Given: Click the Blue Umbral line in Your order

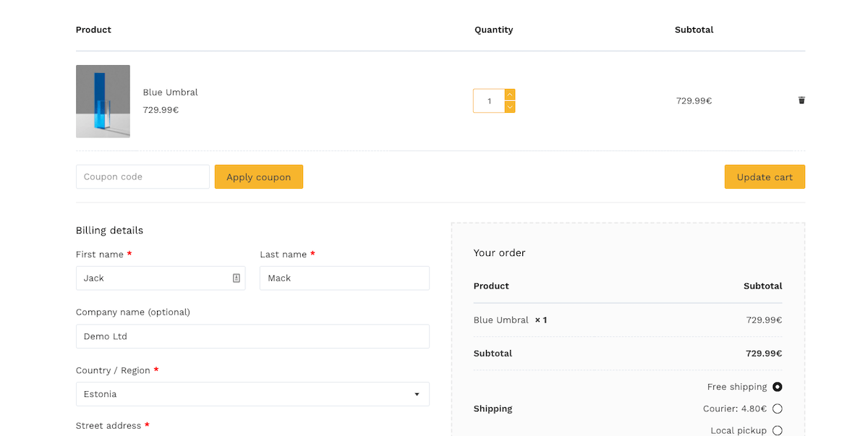Looking at the screenshot, I should point(501,320).
